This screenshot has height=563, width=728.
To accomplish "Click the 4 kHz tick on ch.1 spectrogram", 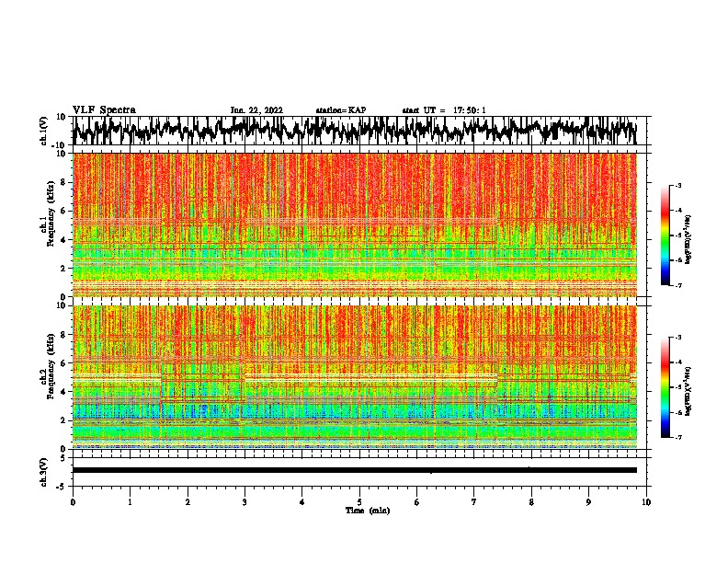I will coord(63,240).
